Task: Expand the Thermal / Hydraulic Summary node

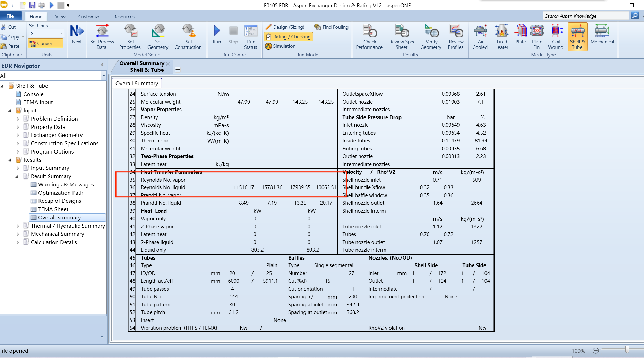Action: point(18,226)
